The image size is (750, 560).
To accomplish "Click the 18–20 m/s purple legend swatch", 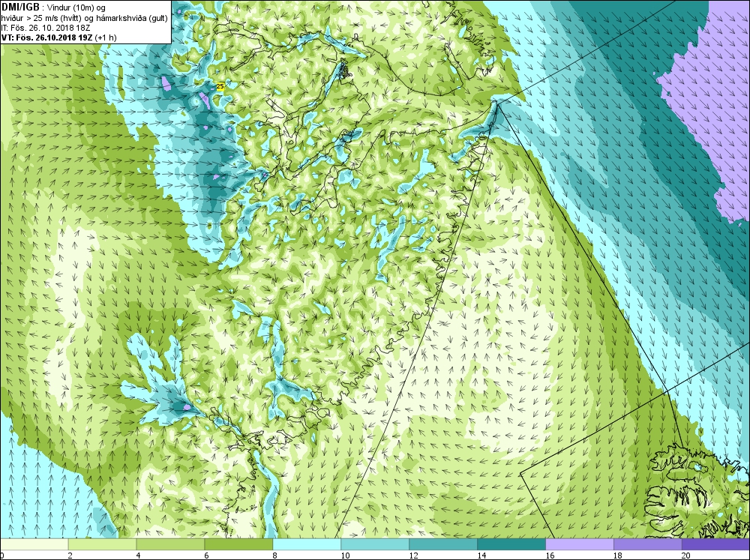I will [648, 544].
